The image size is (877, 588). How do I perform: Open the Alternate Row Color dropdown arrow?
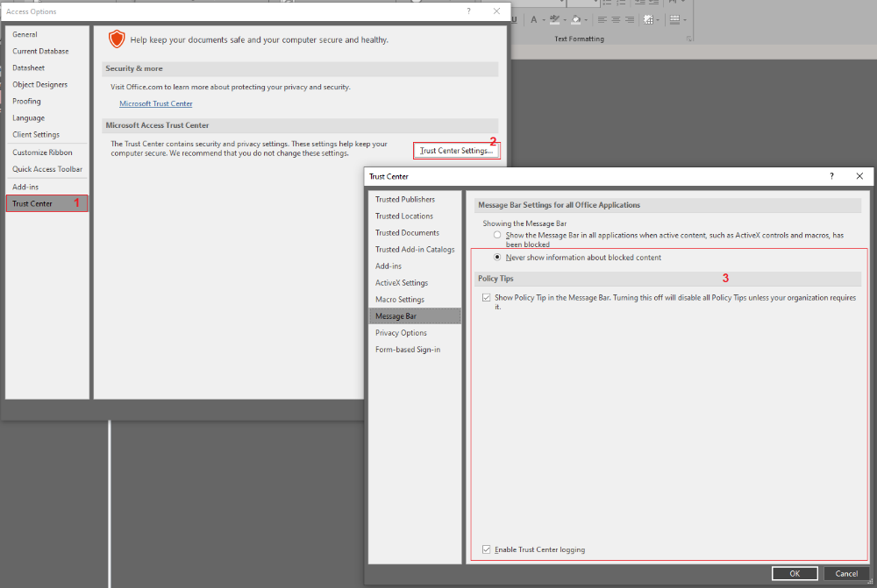685,20
